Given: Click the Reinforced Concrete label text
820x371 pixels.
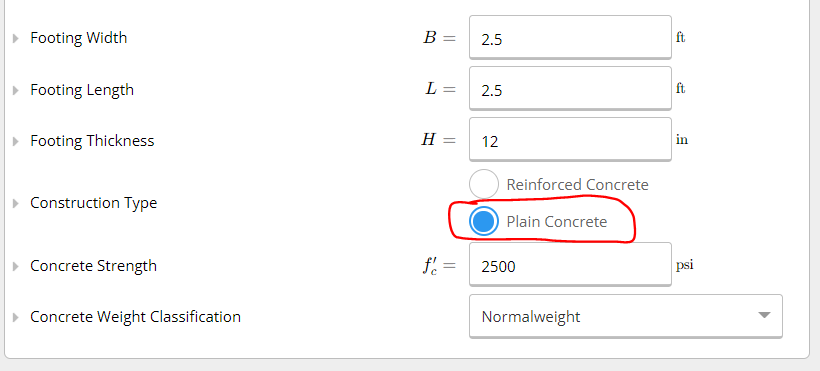Looking at the screenshot, I should (x=577, y=185).
